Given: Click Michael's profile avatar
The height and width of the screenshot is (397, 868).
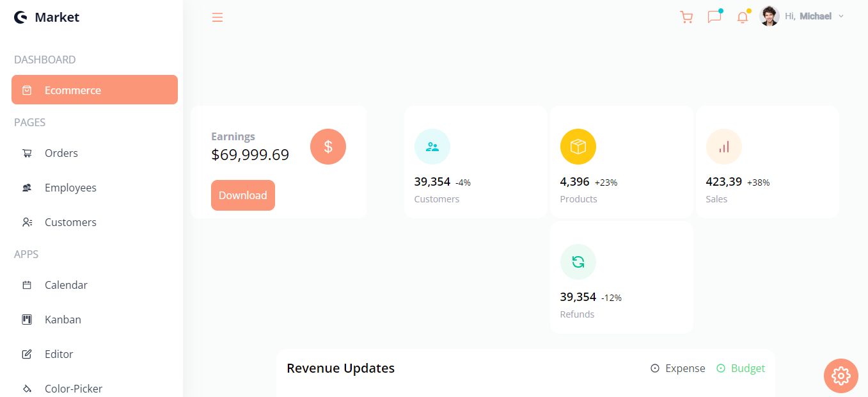Looking at the screenshot, I should coord(769,16).
